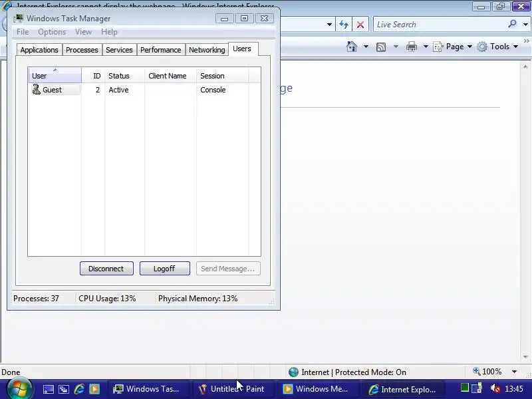Click Switch between windows quick launch icon
The width and height of the screenshot is (532, 399).
point(64,389)
